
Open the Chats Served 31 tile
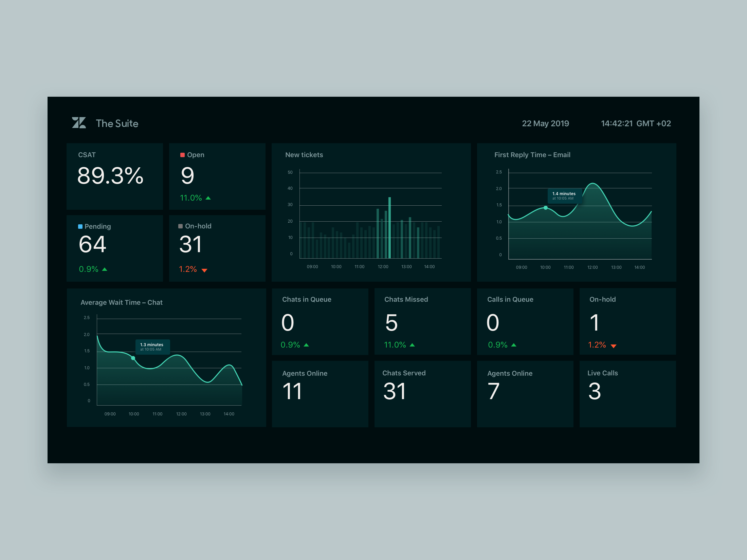pos(422,394)
